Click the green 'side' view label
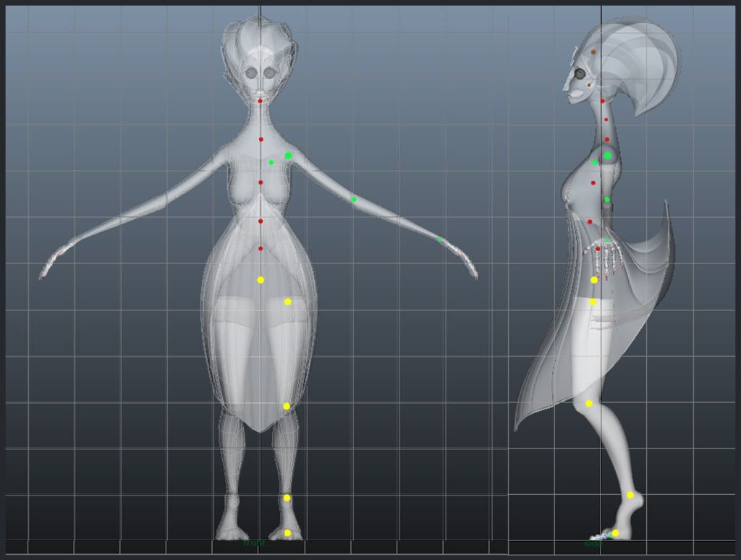Image resolution: width=741 pixels, height=560 pixels. point(593,544)
